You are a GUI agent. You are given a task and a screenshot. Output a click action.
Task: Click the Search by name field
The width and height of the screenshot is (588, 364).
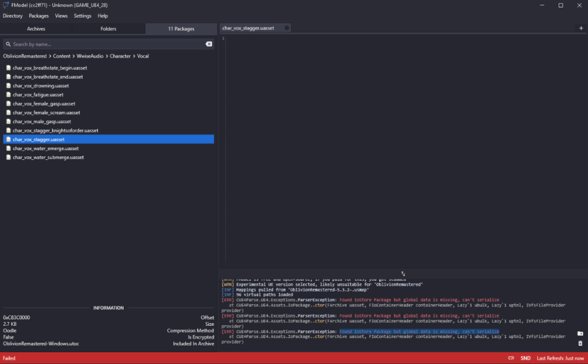108,44
